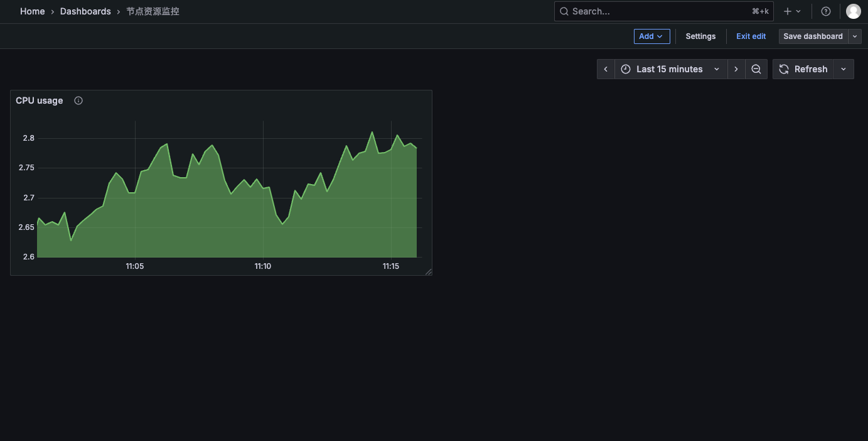Open the 节点资源监控 dashboard breadcrumb item
Viewport: 868px width, 441px height.
[152, 11]
